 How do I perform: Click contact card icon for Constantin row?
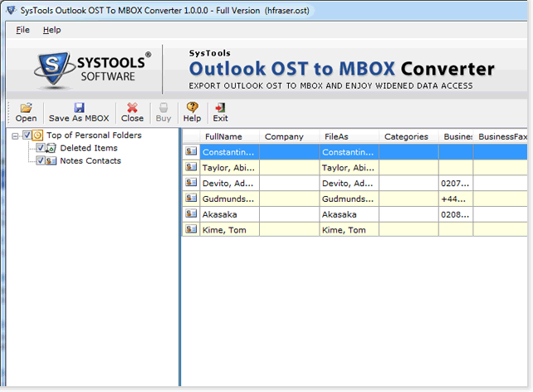[x=191, y=151]
